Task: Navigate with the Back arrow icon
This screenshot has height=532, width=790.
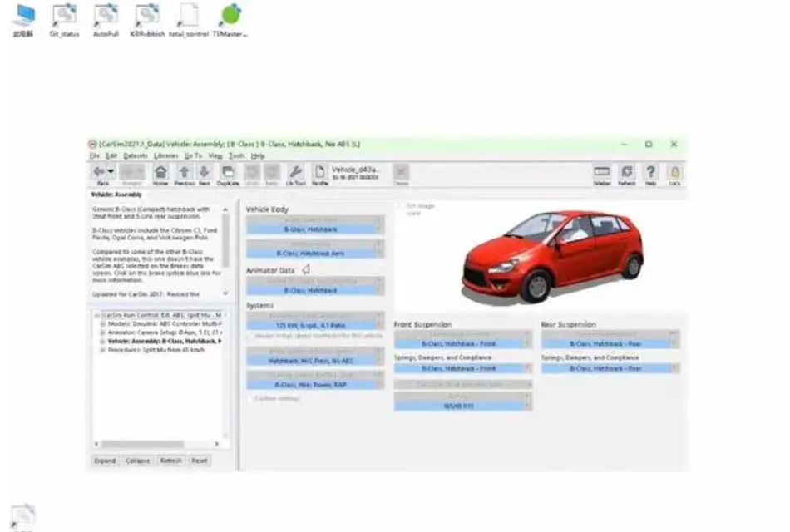Action: (100, 172)
